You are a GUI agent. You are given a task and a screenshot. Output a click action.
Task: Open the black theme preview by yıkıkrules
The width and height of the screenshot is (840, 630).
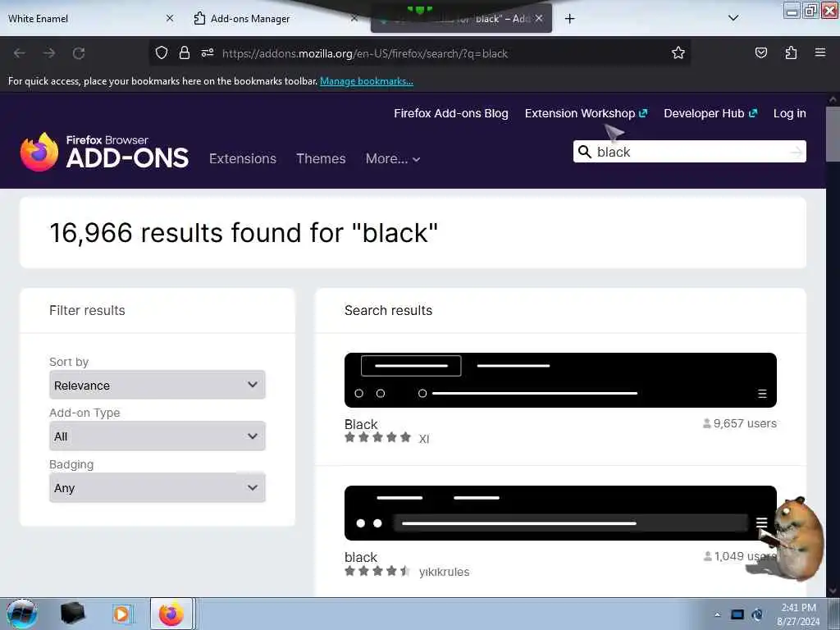(x=560, y=513)
